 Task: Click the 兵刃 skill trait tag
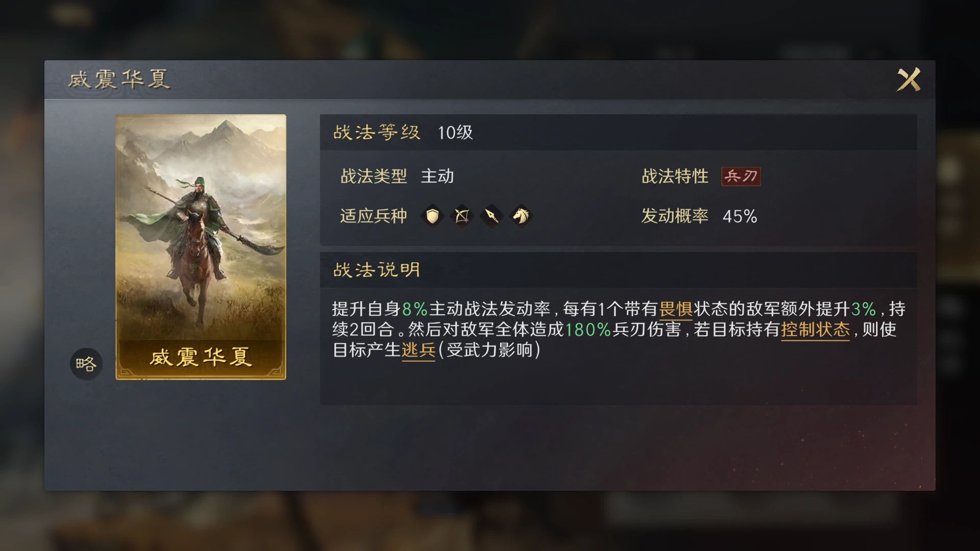point(741,177)
